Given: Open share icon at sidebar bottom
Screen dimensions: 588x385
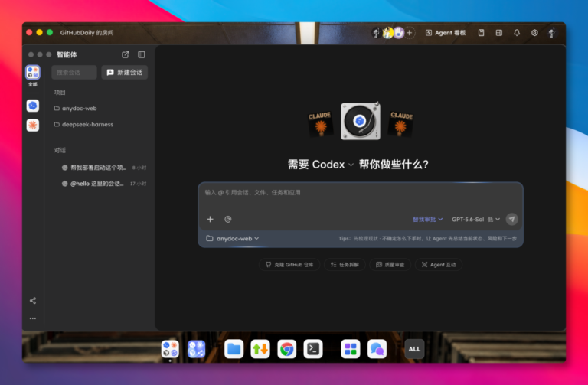Looking at the screenshot, I should point(33,301).
